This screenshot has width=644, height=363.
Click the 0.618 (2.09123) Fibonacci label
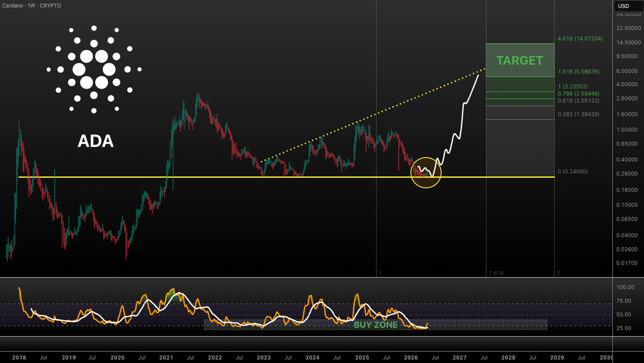click(x=579, y=100)
